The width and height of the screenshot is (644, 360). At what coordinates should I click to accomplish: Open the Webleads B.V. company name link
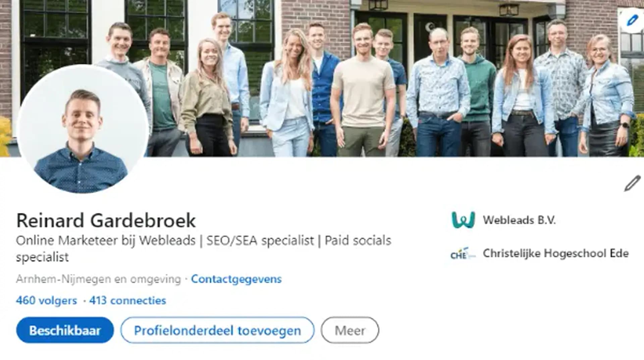pyautogui.click(x=519, y=220)
